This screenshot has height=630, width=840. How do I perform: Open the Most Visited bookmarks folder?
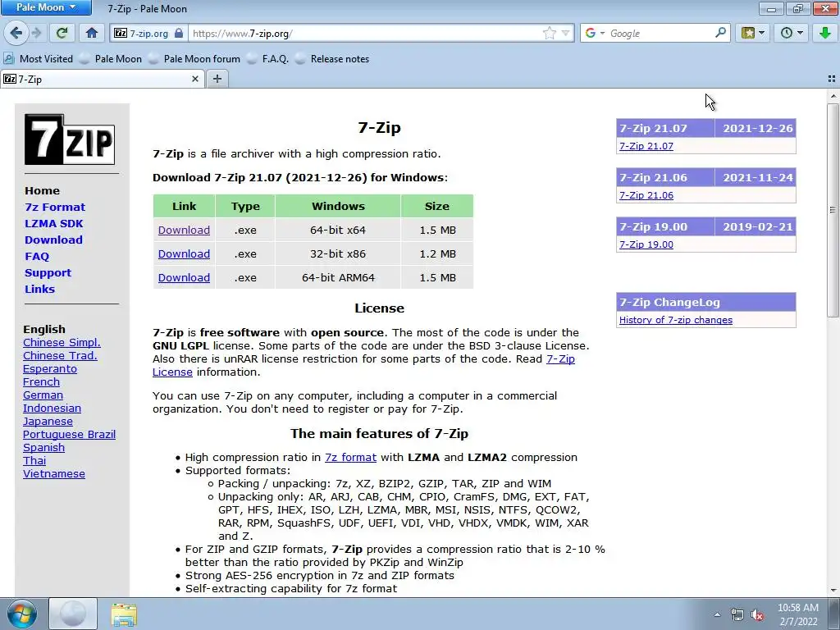tap(39, 59)
